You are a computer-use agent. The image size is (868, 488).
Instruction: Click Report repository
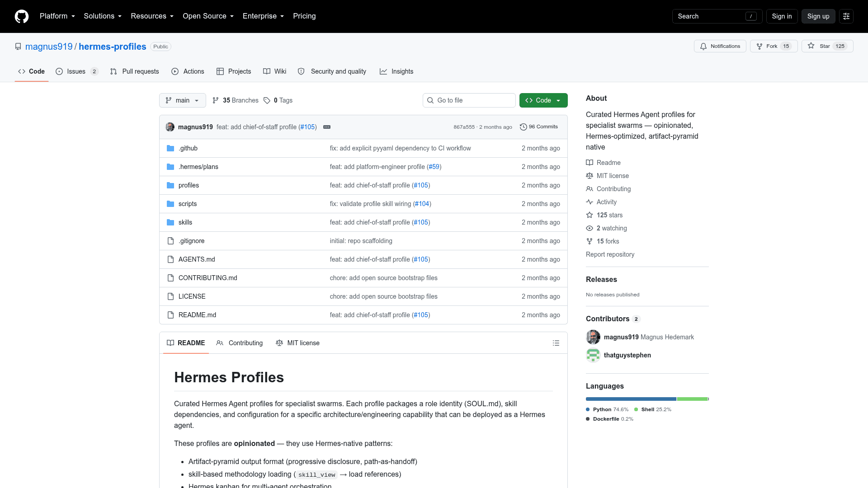[610, 254]
